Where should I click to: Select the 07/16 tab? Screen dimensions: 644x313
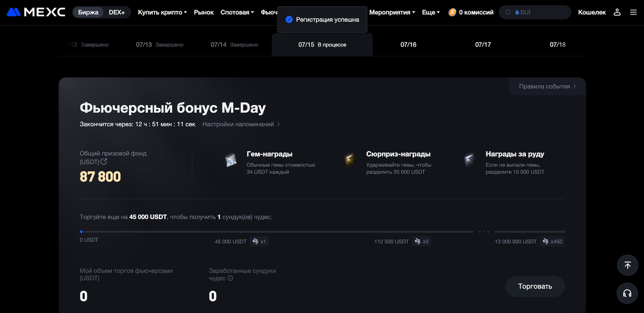[x=408, y=44]
